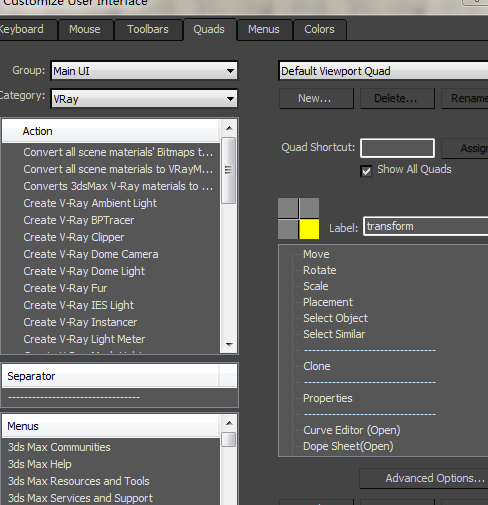
Task: Open Advanced Options...
Action: coord(424,478)
